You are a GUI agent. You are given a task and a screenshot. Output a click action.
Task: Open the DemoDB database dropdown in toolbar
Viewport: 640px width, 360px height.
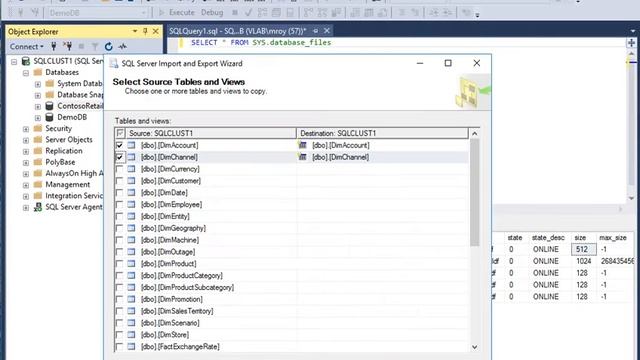tap(143, 13)
